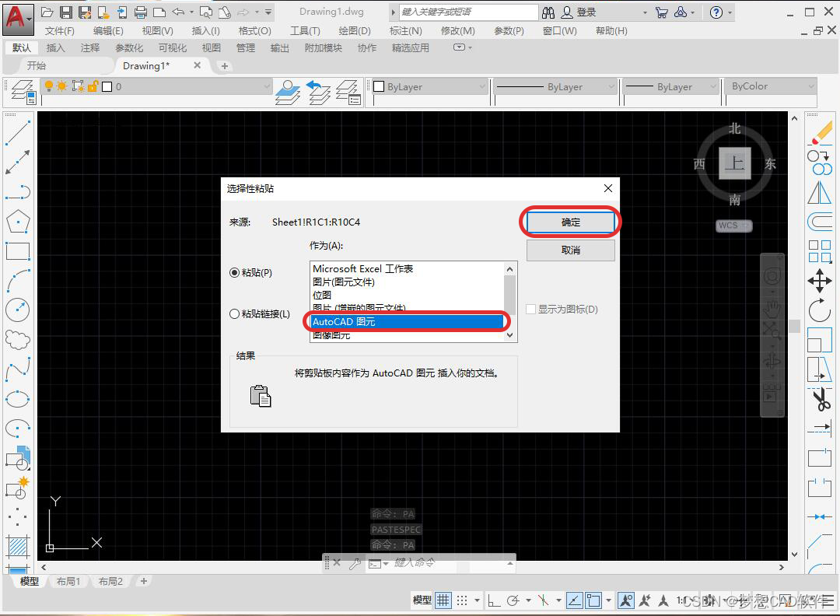The width and height of the screenshot is (840, 616).
Task: Toggle snap mode in status bar
Action: [x=462, y=600]
